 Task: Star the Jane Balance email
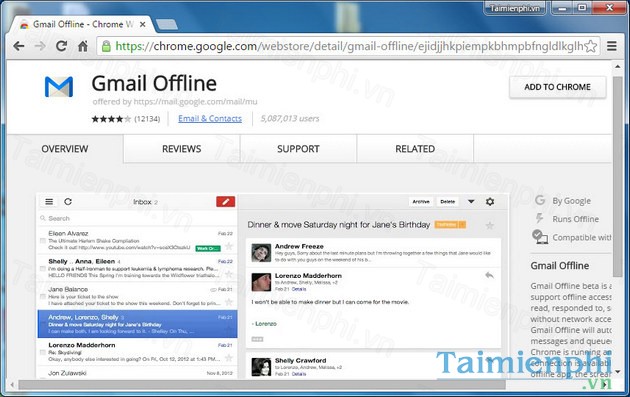(229, 302)
